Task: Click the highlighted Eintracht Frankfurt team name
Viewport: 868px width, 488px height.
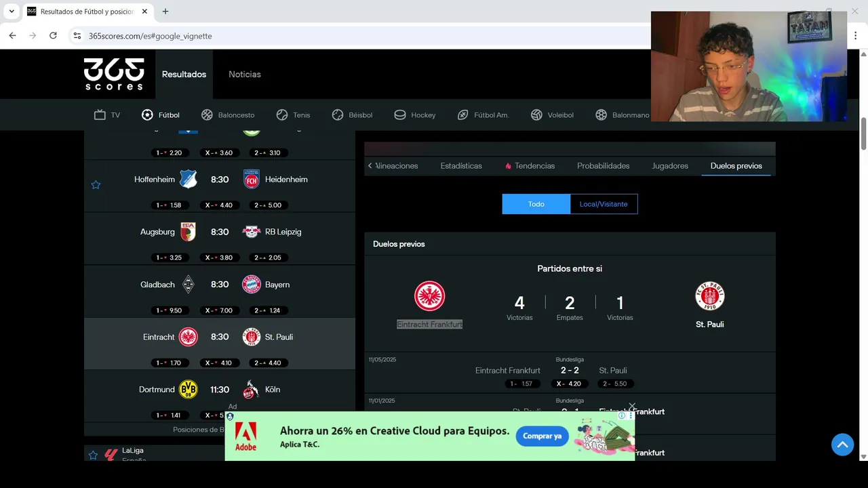Action: (429, 324)
